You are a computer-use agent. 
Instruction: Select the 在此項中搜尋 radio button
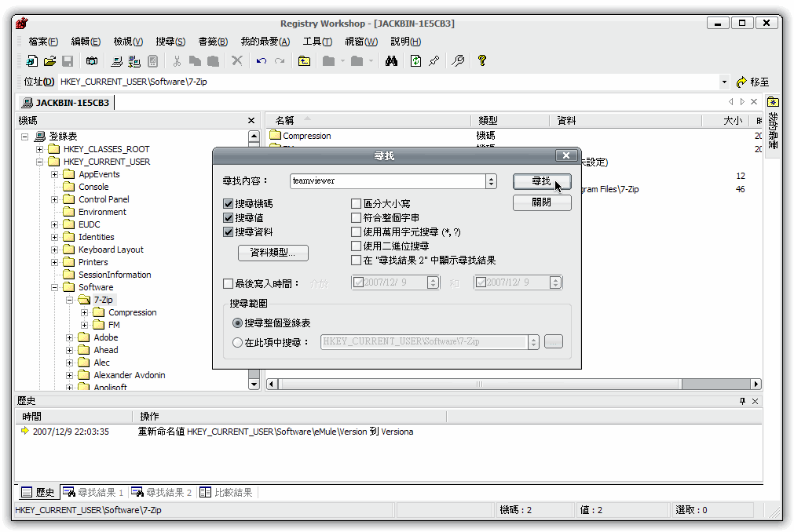(x=237, y=342)
